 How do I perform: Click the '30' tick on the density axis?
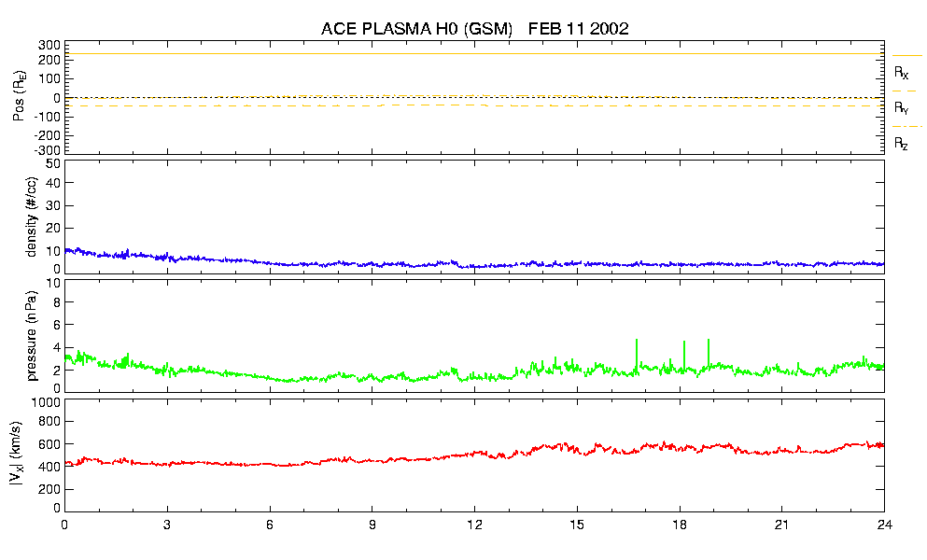[53, 205]
